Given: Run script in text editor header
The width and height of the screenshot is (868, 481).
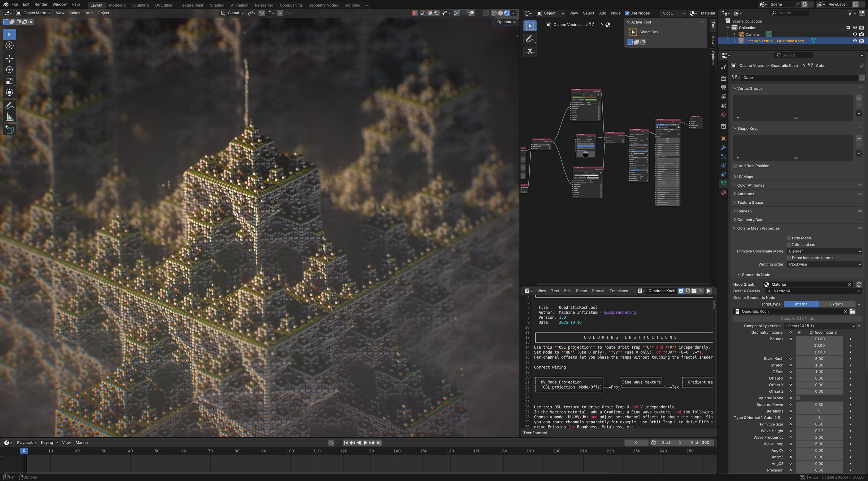Looking at the screenshot, I should tap(709, 291).
